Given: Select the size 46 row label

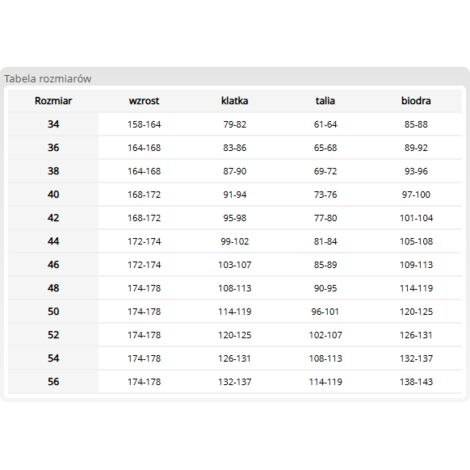Looking at the screenshot, I should click(x=53, y=265).
